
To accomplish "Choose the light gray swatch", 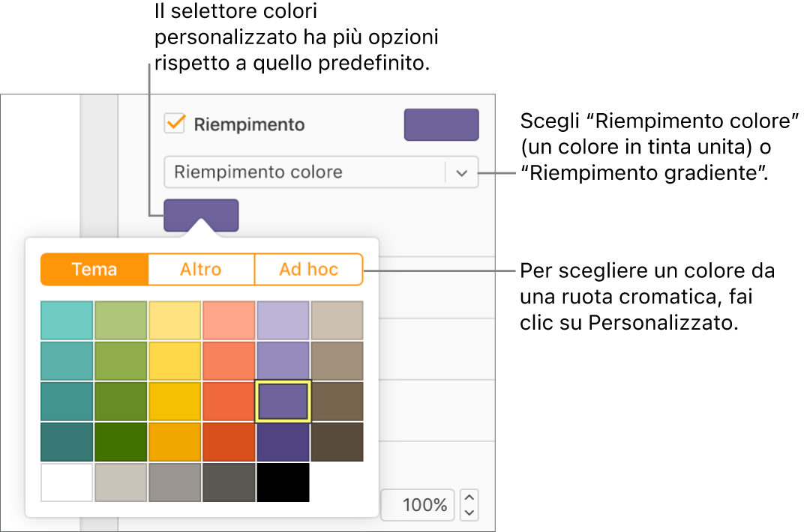I will click(121, 483).
